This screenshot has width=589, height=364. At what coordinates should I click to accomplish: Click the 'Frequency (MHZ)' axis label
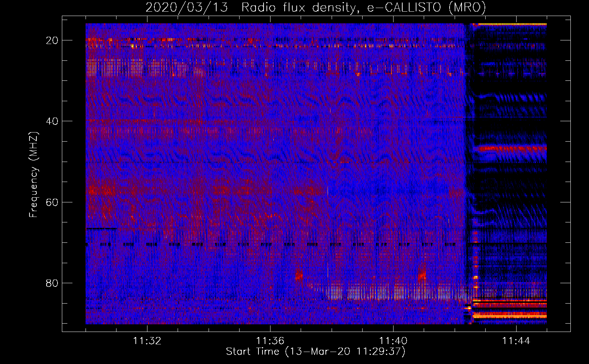coord(33,175)
